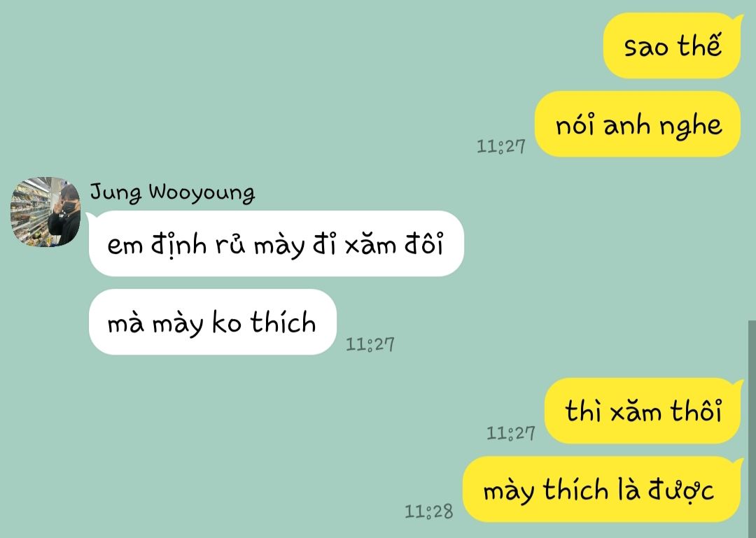756x538 pixels.
Task: Open Jung Wooyoung's profile picture
Action: click(x=45, y=212)
